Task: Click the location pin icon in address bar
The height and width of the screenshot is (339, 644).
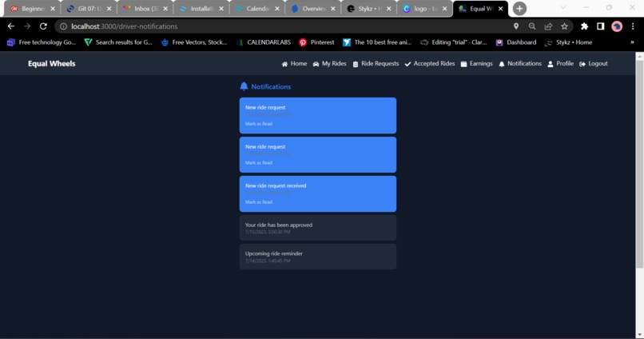Action: pyautogui.click(x=516, y=26)
